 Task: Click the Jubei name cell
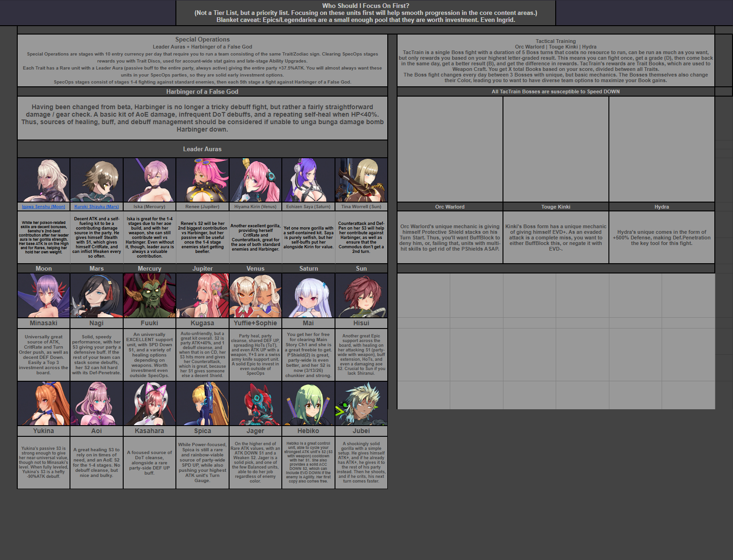361,431
